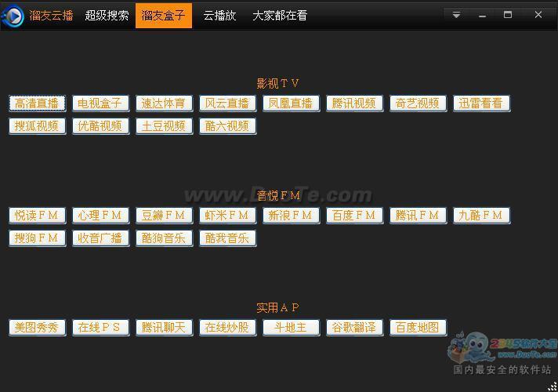Click the 溜友云播 blue play logo icon
558x392 pixels.
pos(13,16)
